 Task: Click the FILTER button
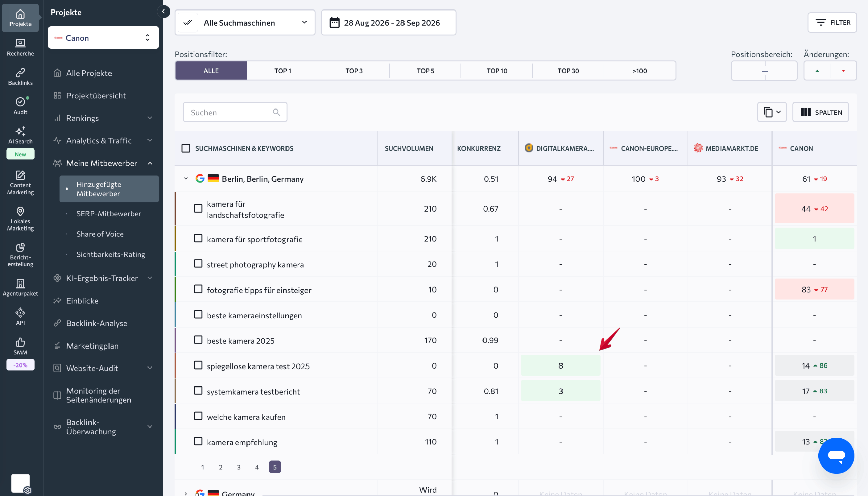tap(832, 22)
